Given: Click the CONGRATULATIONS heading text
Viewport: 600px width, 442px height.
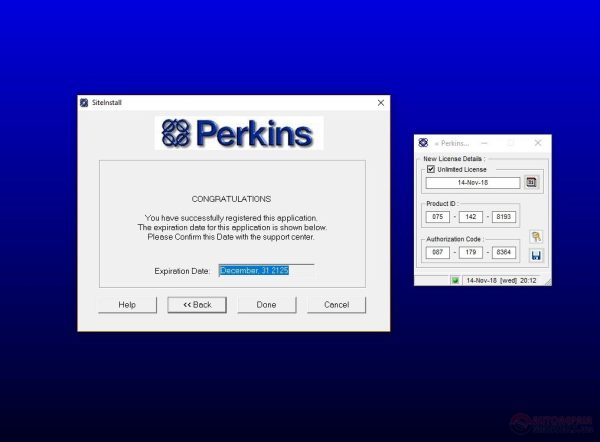Looking at the screenshot, I should pos(231,199).
